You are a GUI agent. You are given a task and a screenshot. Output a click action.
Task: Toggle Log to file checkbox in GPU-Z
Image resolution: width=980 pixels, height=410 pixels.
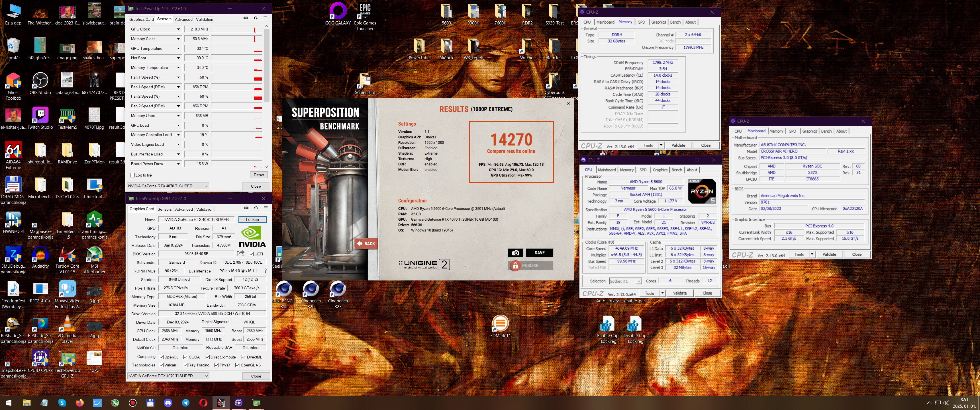coord(132,175)
